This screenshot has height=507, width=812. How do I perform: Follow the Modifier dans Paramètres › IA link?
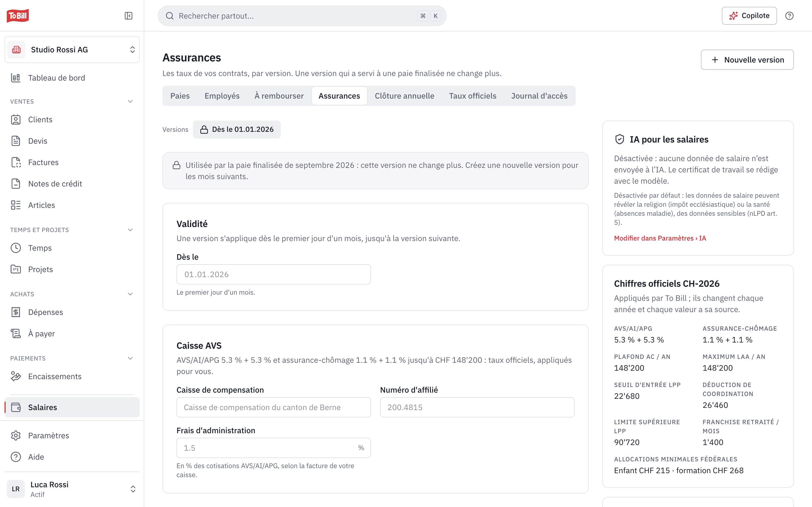pos(660,238)
